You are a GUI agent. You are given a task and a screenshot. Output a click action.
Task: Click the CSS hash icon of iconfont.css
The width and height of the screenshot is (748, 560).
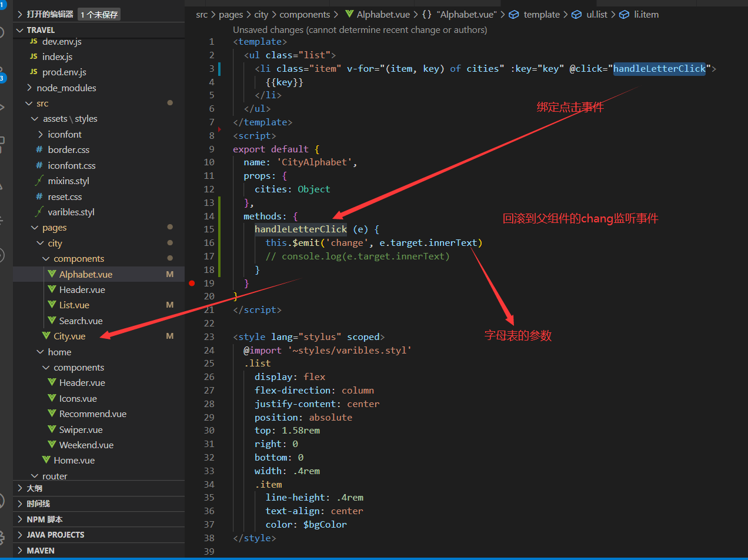pos(39,166)
